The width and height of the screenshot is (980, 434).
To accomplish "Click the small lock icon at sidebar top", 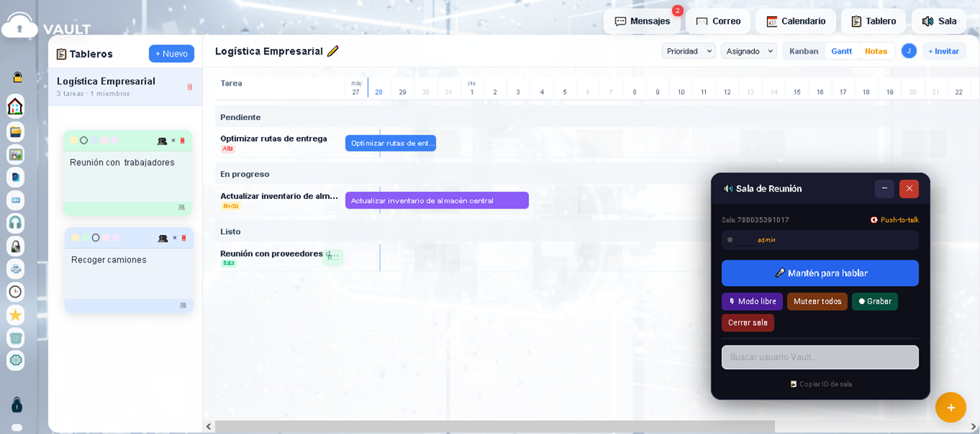I will click(17, 77).
